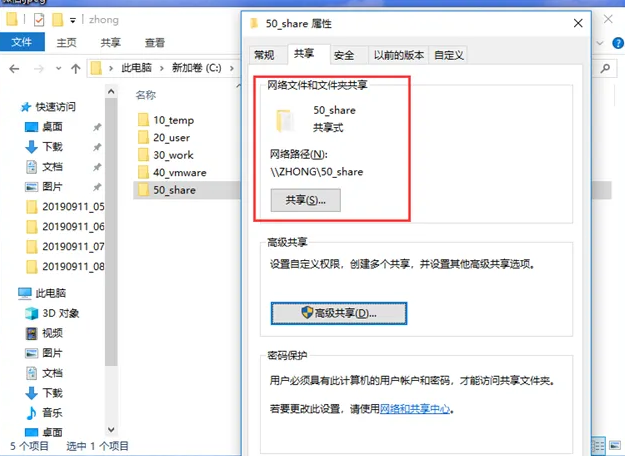
Task: Click the 共享(S)... button
Action: (x=305, y=200)
